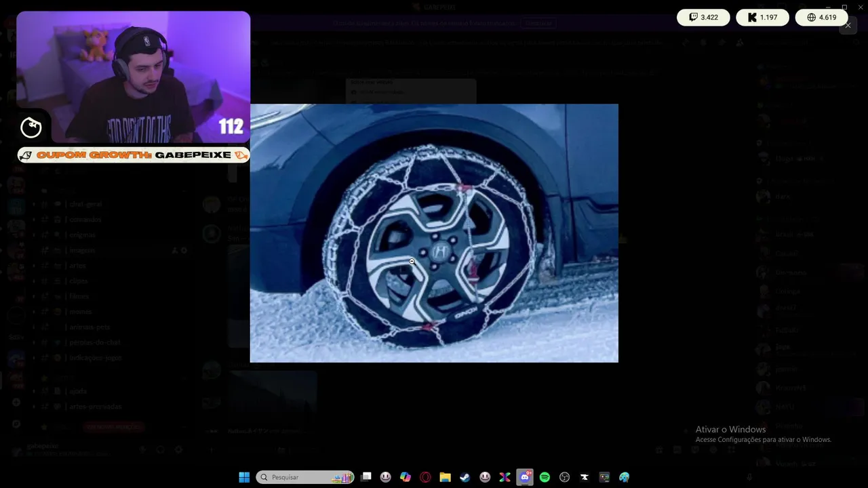Click the invite icon on imagens channel

pos(174,250)
